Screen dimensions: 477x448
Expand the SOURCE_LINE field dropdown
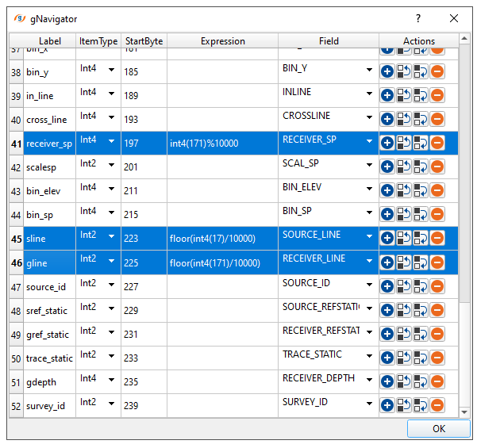[x=369, y=237]
